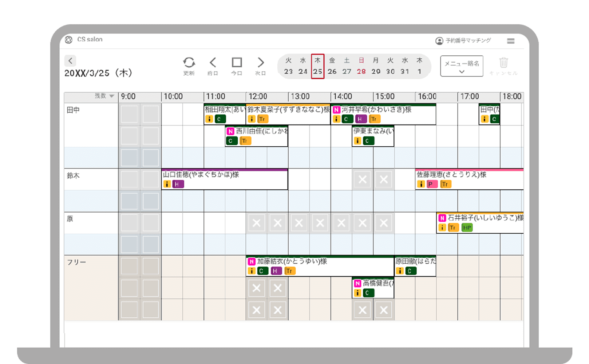This screenshot has width=589, height=364.
Task: Open the メニュー略名 dropdown
Action: [x=462, y=66]
